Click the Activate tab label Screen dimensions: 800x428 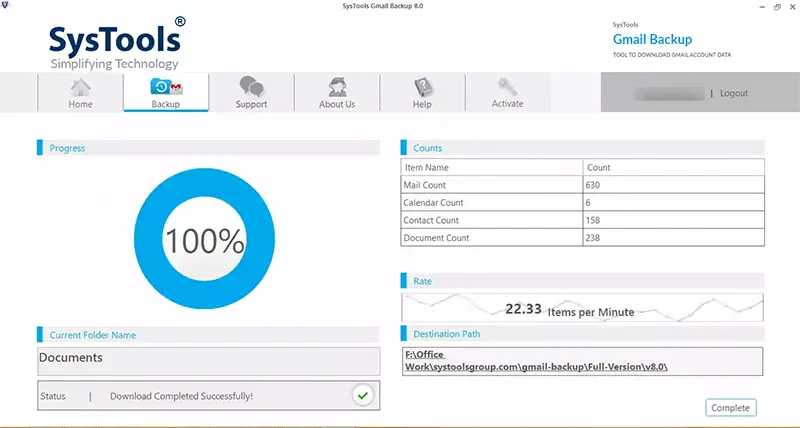click(x=508, y=104)
